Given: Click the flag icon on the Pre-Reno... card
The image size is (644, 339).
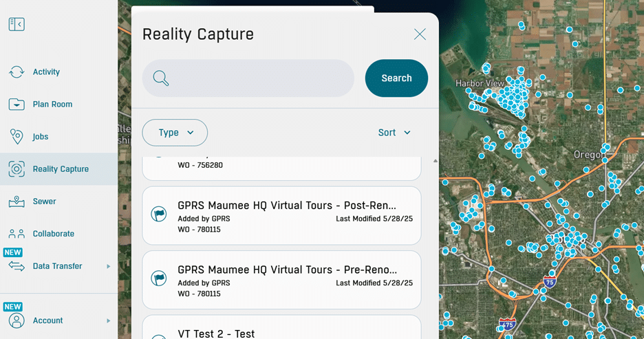Looking at the screenshot, I should pyautogui.click(x=158, y=278).
